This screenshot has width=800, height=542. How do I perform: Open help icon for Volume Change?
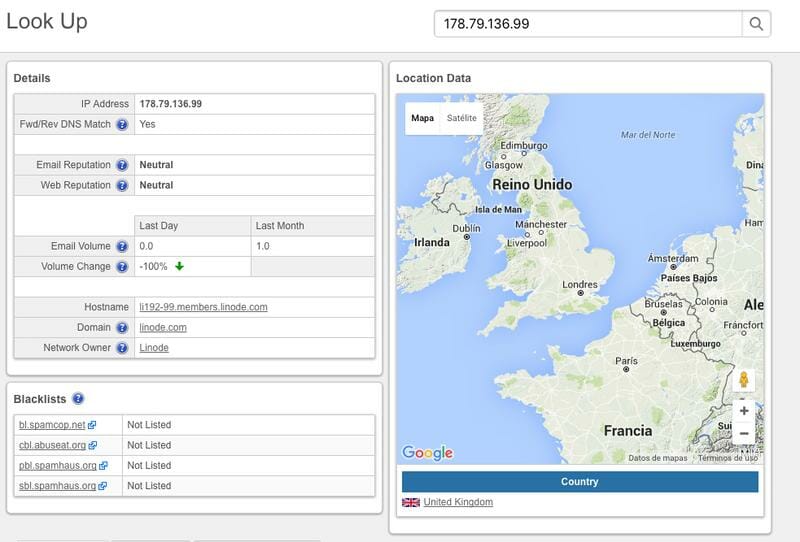[x=122, y=267]
